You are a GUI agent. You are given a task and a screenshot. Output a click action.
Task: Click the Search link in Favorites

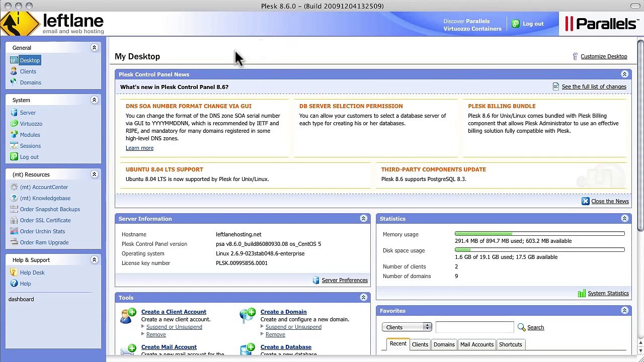pos(535,327)
